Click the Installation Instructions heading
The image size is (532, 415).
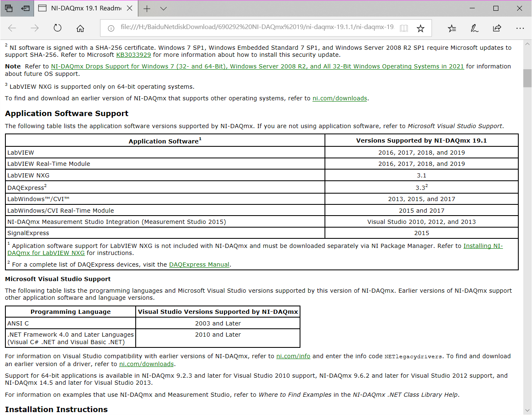point(56,409)
